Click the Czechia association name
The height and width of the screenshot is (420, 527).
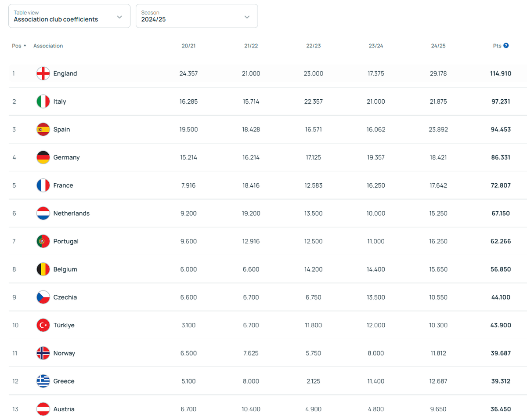pyautogui.click(x=65, y=297)
